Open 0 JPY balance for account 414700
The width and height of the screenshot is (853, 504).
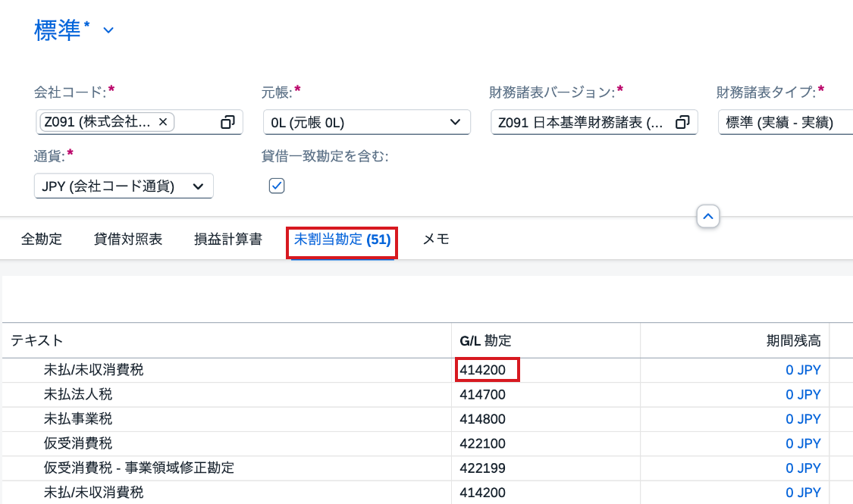[x=803, y=395]
